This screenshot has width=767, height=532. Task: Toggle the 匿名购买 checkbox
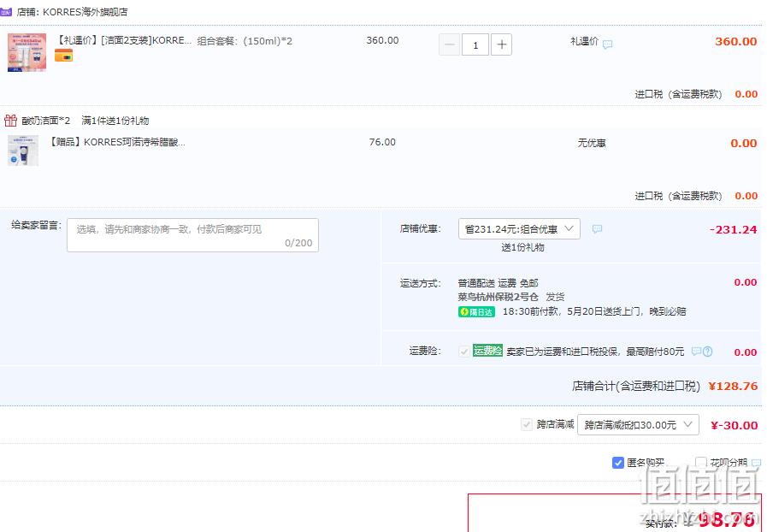tap(618, 463)
